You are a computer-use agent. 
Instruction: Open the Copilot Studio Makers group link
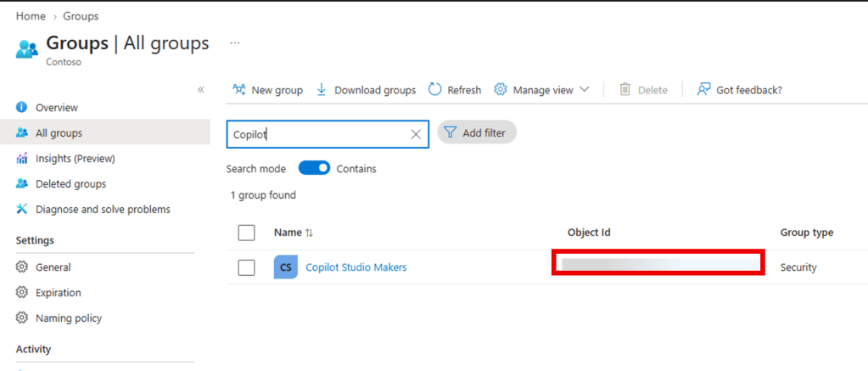[x=356, y=267]
